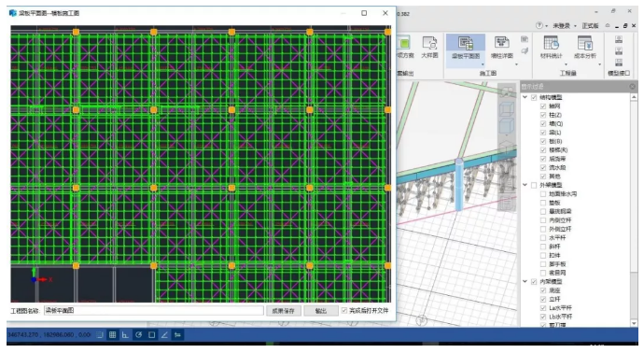Collapse the 外架模型 tree node
Image resolution: width=644 pixels, height=353 pixels.
pos(525,185)
